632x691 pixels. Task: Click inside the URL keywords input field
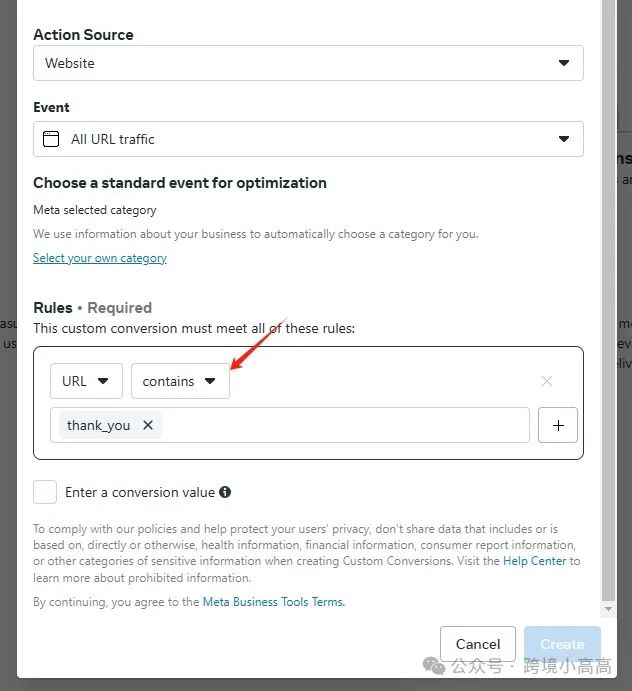[x=344, y=425]
